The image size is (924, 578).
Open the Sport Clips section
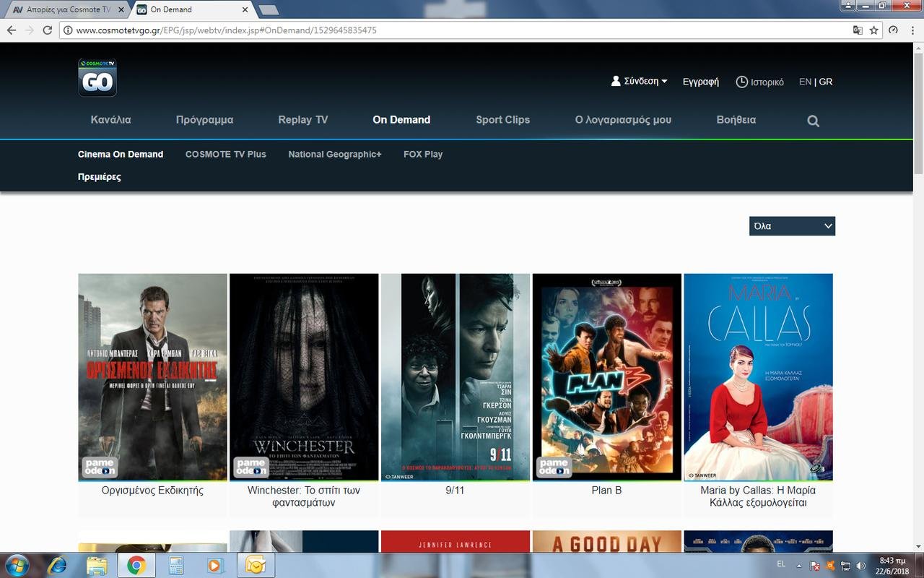coord(503,120)
